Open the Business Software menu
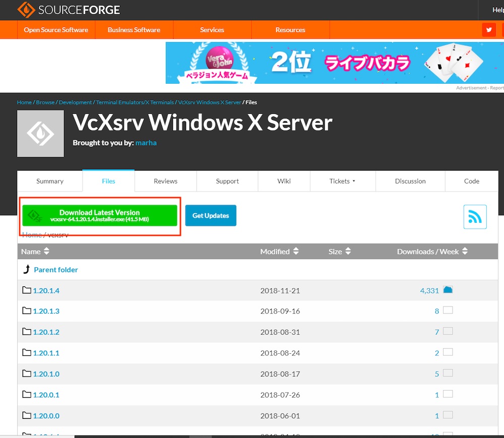The image size is (504, 438). pos(134,30)
